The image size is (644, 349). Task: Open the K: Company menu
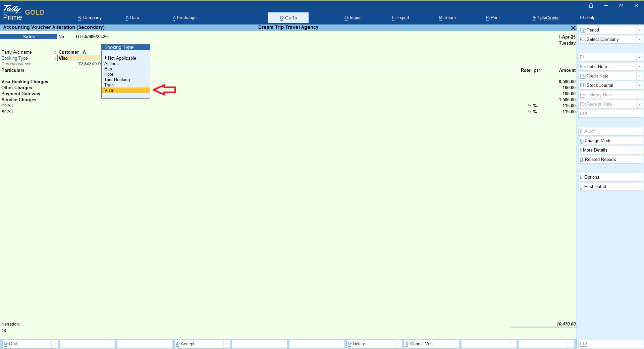90,18
